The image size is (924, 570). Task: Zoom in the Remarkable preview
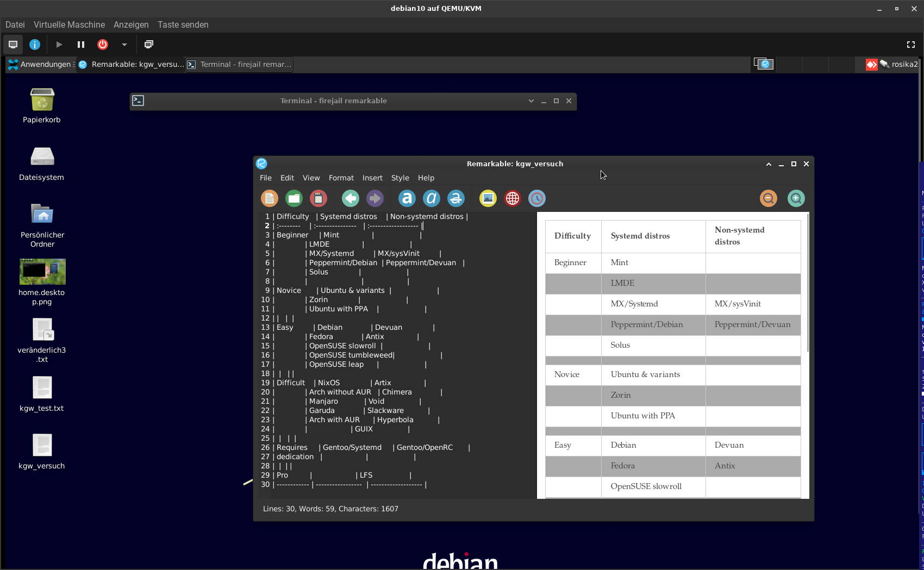click(x=796, y=198)
